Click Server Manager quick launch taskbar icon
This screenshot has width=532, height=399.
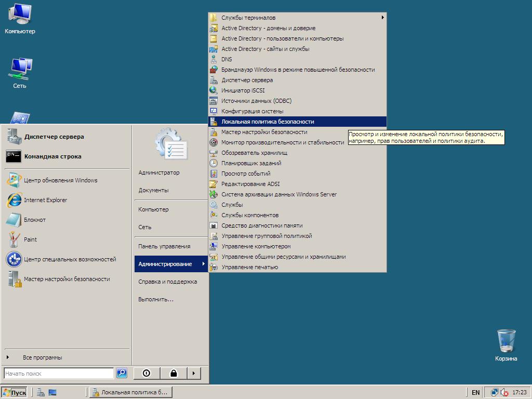pyautogui.click(x=41, y=392)
